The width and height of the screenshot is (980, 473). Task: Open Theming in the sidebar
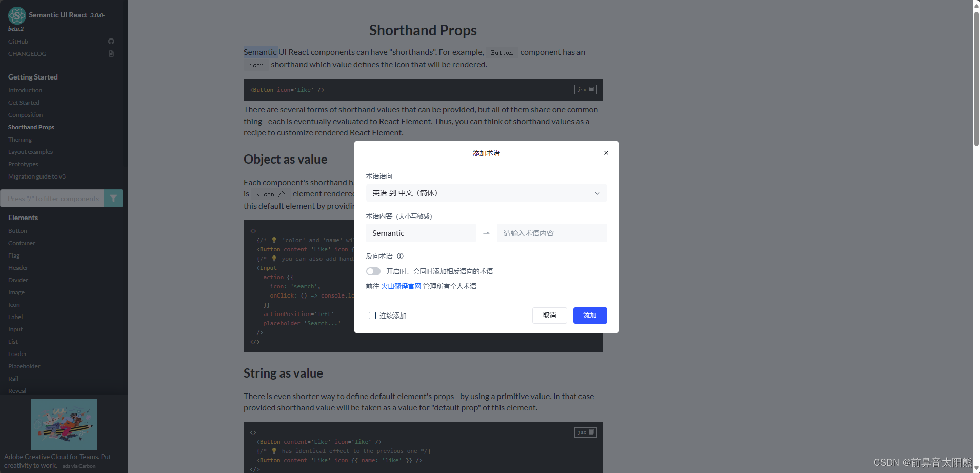pos(20,140)
